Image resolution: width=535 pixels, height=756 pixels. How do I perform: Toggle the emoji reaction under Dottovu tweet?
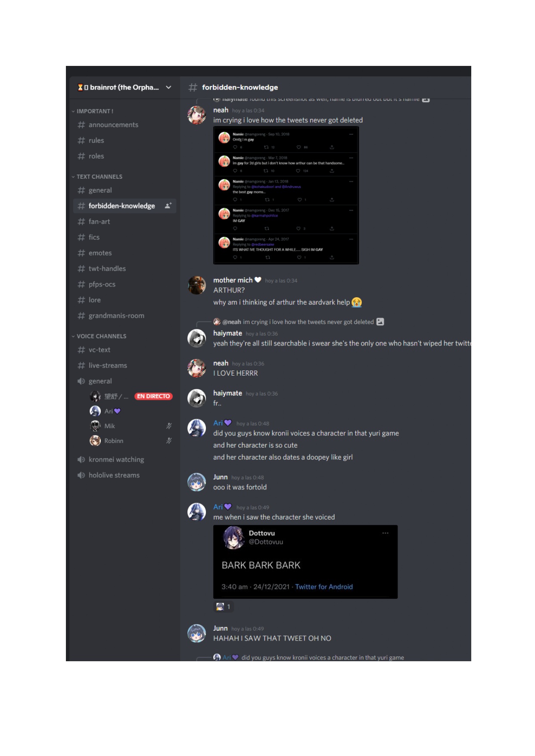(224, 607)
